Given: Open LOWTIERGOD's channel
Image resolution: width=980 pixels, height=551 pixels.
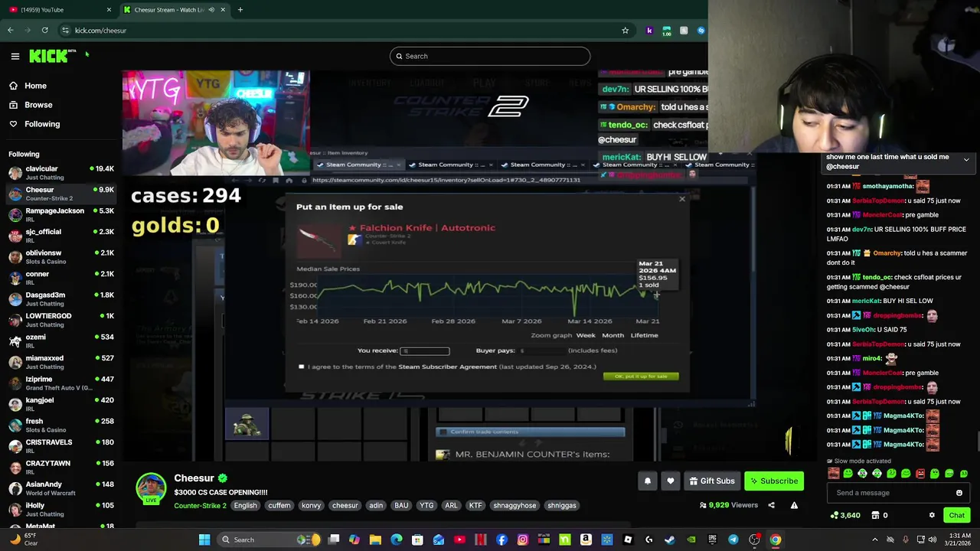Looking at the screenshot, I should (61, 320).
